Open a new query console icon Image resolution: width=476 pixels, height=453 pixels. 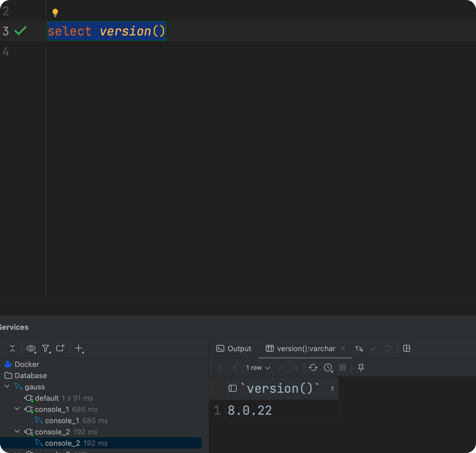coord(60,348)
